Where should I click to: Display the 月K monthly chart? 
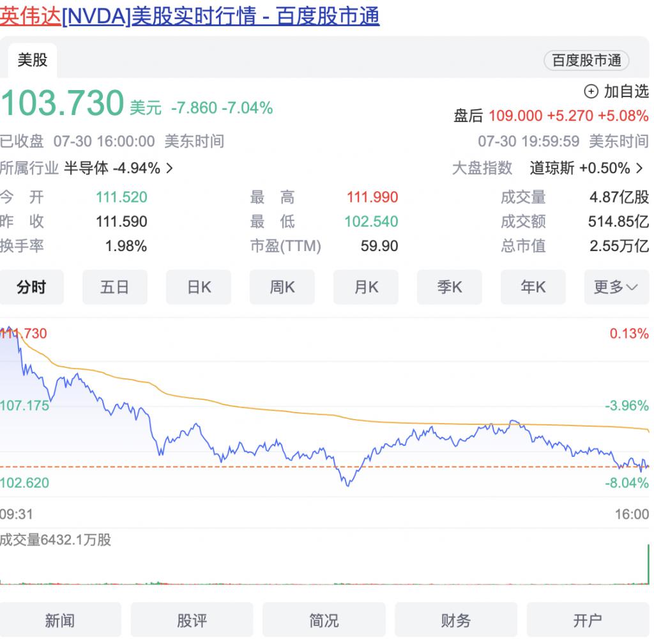pyautogui.click(x=366, y=287)
